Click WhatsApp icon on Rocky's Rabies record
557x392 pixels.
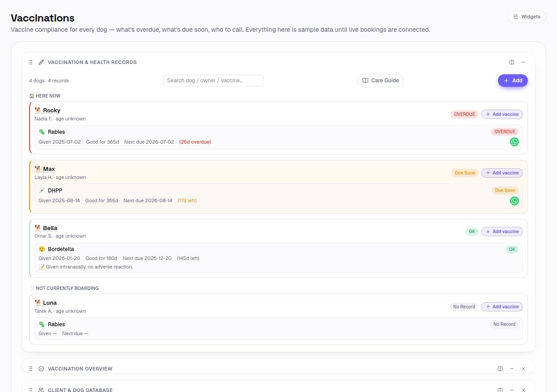point(514,142)
